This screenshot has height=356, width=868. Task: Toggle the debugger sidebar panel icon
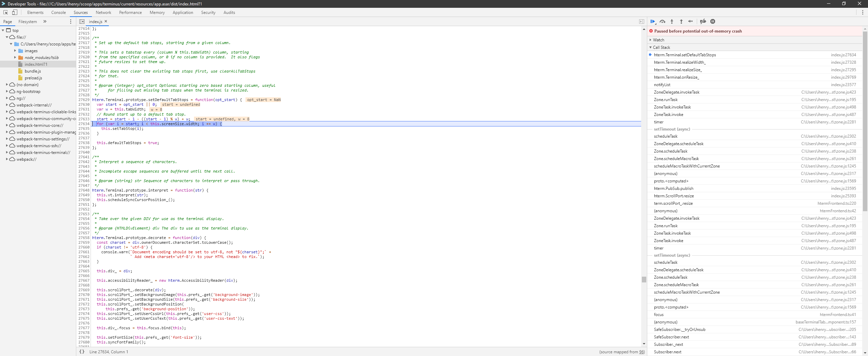click(641, 21)
